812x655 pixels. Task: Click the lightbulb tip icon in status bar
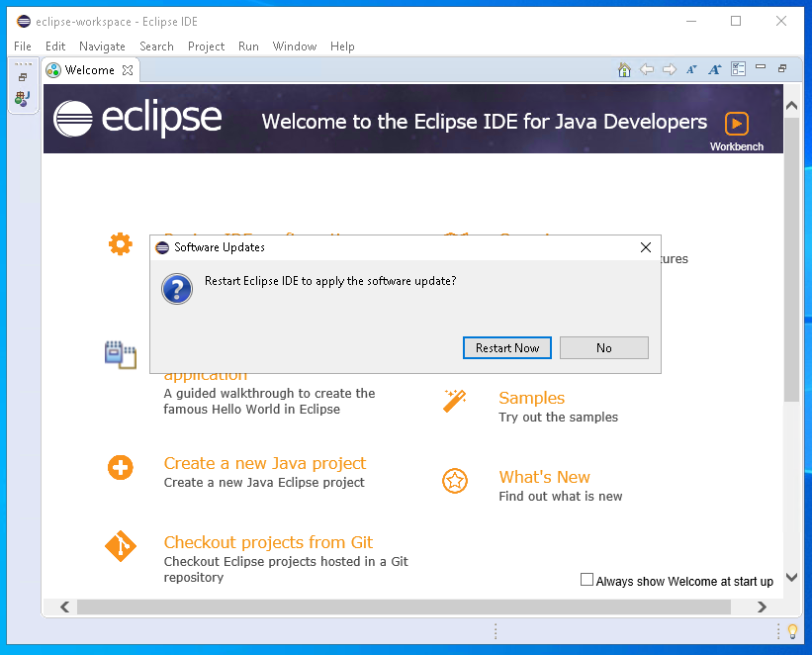(792, 631)
